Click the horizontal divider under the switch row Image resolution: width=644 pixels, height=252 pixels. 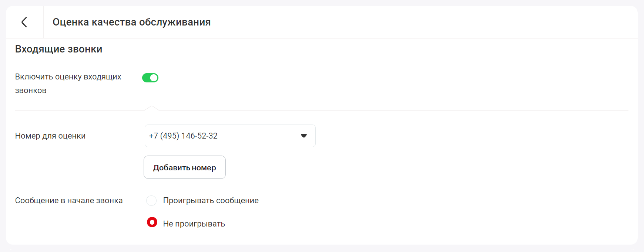coord(370,110)
